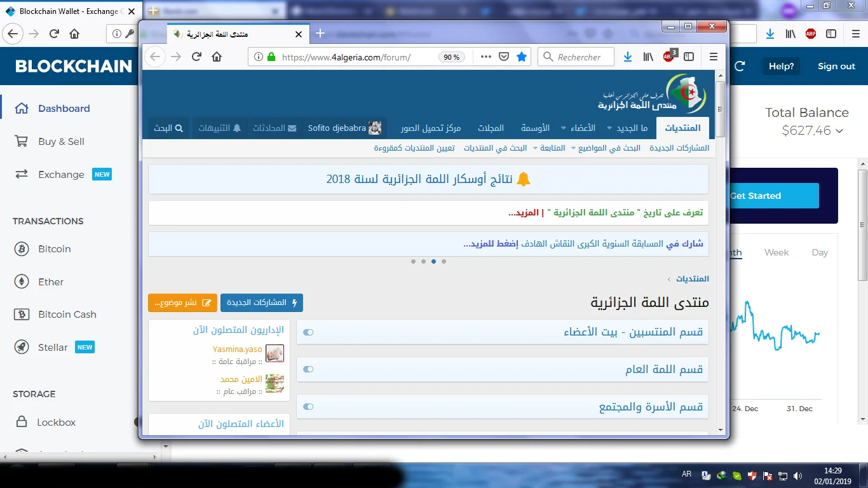The width and height of the screenshot is (868, 488).
Task: Open the downloads arrow in forum browser toolbar
Action: pos(628,57)
